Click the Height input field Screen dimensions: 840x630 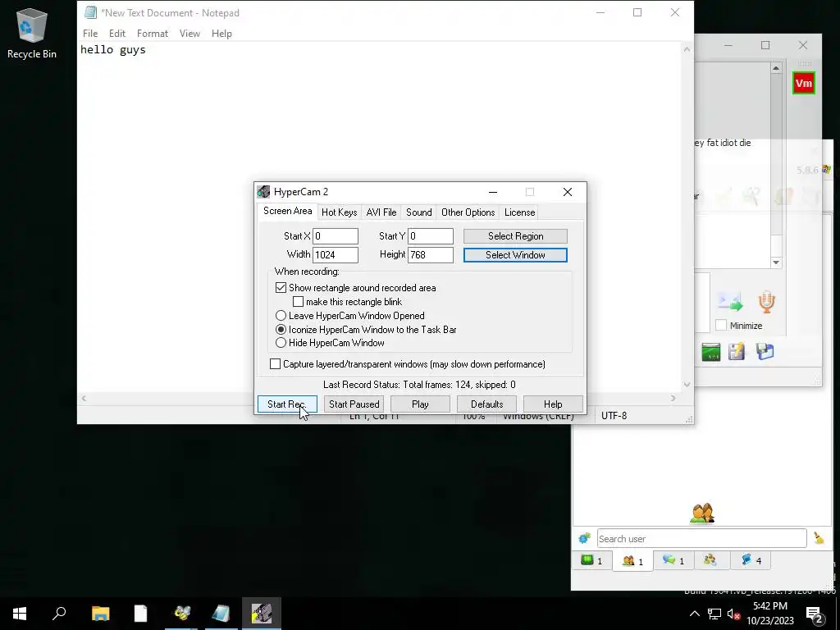click(x=431, y=255)
